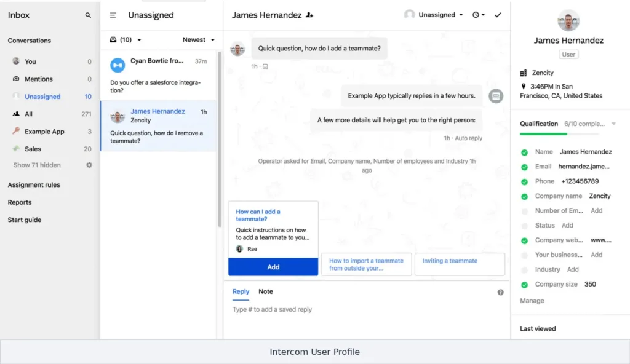630x364 pixels.
Task: Toggle the conversation list hamburger menu
Action: (x=113, y=15)
